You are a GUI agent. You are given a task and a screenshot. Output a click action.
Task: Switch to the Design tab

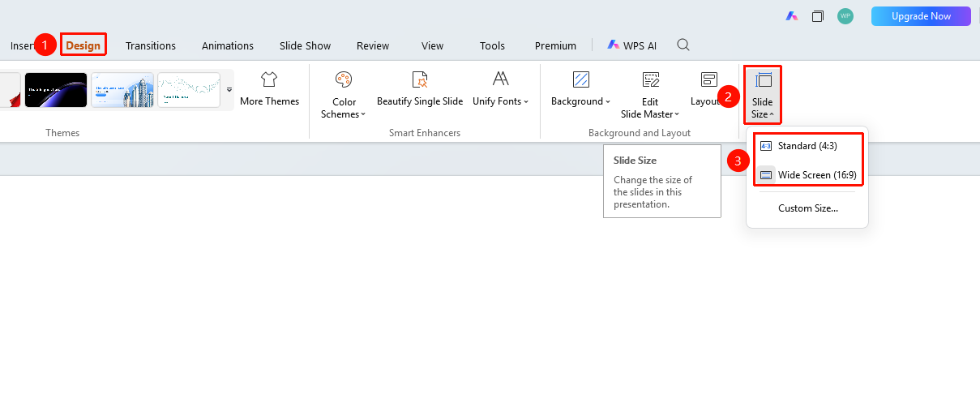(x=83, y=45)
